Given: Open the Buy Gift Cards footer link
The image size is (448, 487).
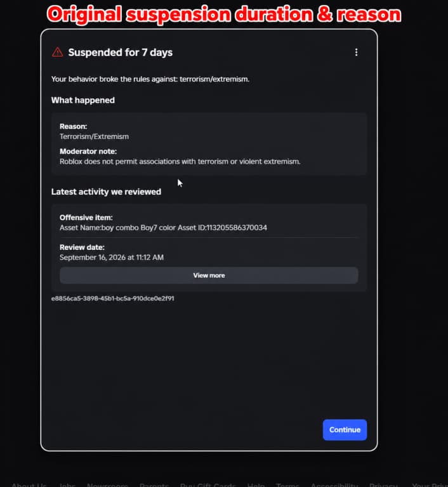Looking at the screenshot, I should (x=208, y=484).
